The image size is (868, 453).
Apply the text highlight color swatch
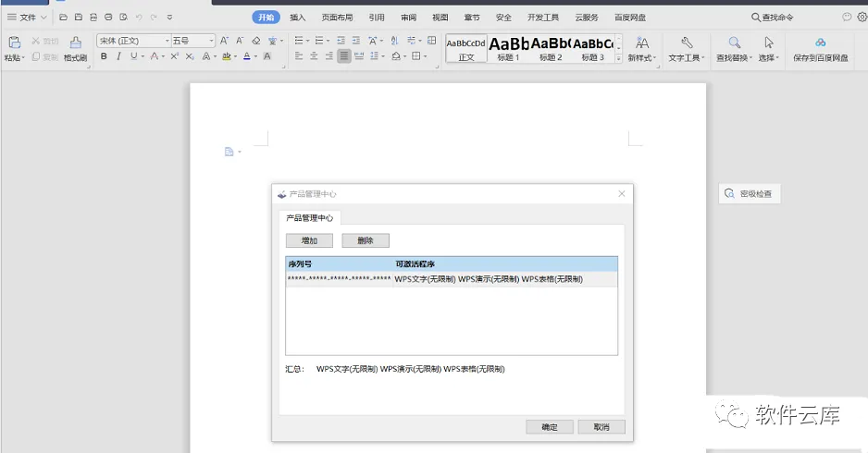pos(227,55)
